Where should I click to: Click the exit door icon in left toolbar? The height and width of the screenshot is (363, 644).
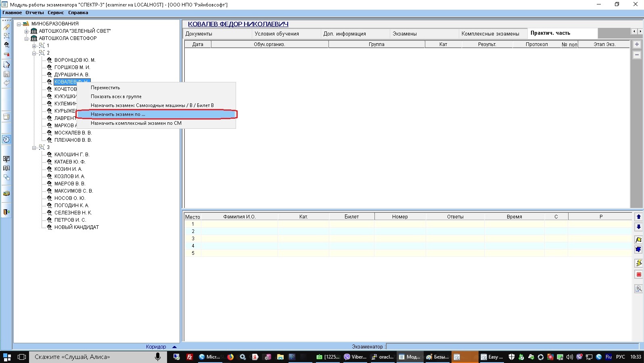6,212
